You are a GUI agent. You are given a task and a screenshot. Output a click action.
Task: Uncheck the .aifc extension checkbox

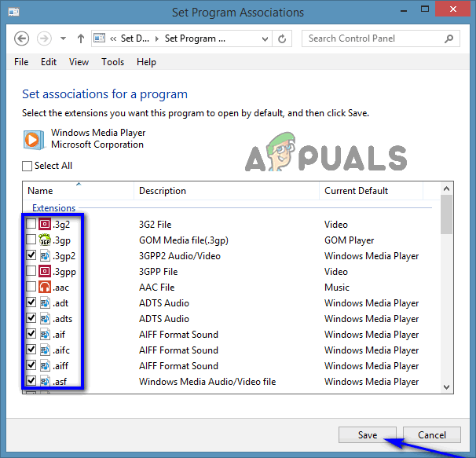tap(31, 350)
